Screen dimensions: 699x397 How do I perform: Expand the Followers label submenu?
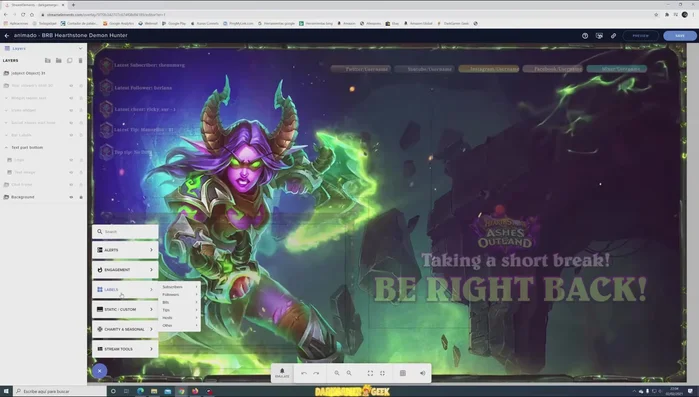(180, 295)
